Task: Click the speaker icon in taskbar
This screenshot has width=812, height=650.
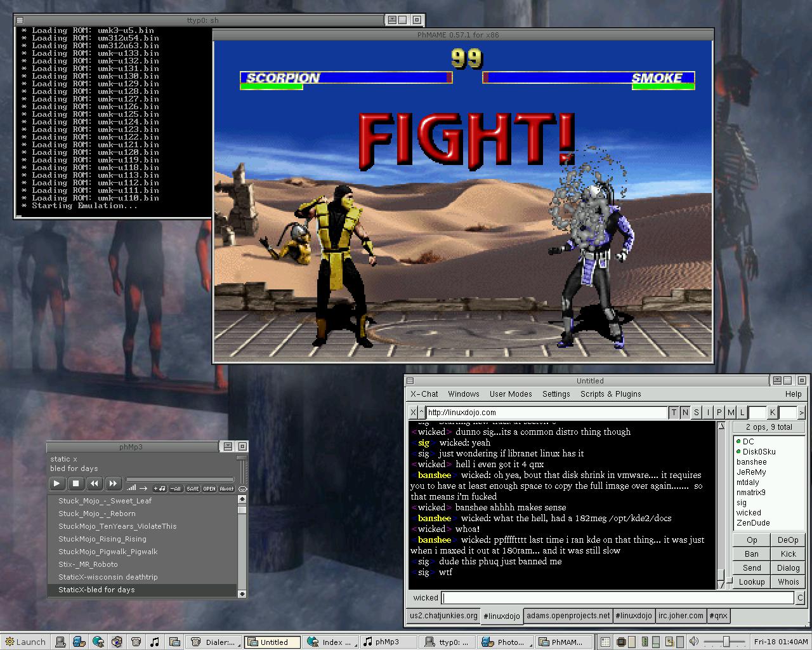Action: pos(695,642)
